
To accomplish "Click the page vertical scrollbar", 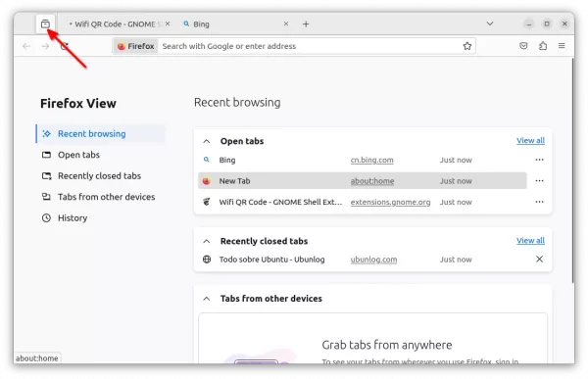I will (x=572, y=170).
